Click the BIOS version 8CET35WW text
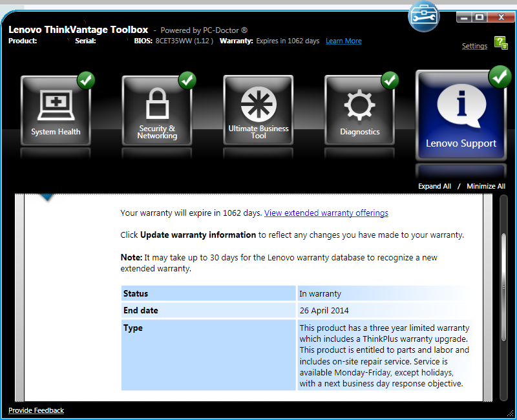 (x=184, y=41)
